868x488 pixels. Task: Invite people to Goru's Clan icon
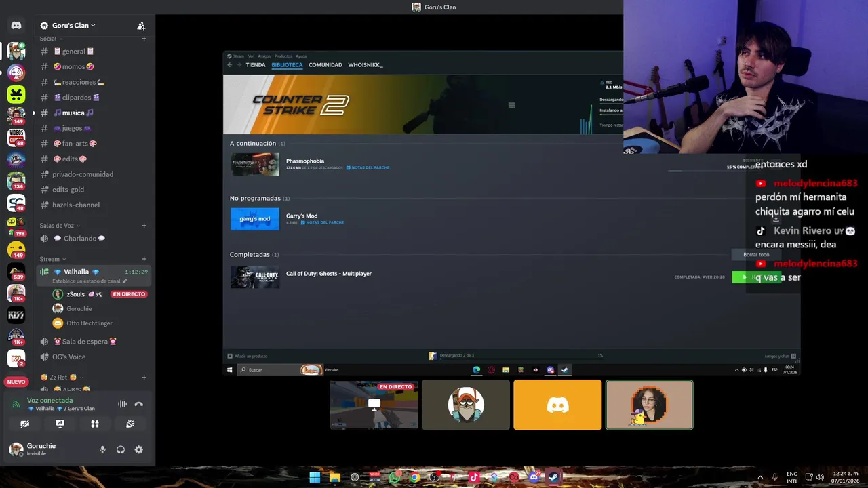point(141,26)
